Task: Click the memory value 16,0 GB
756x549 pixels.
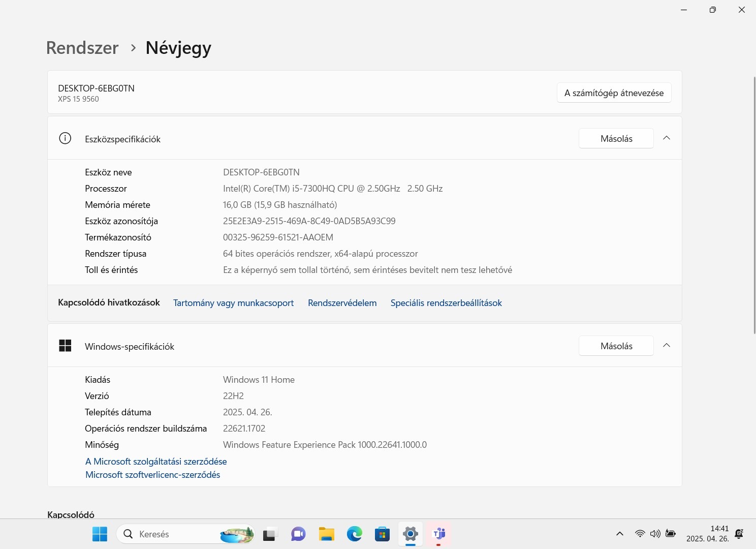Action: (x=280, y=205)
